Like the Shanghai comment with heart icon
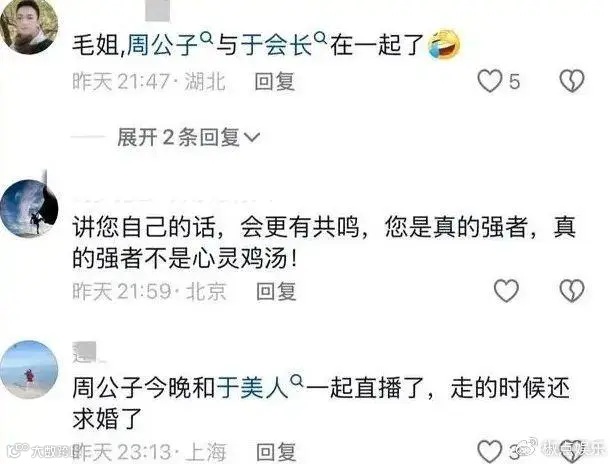 (490, 451)
